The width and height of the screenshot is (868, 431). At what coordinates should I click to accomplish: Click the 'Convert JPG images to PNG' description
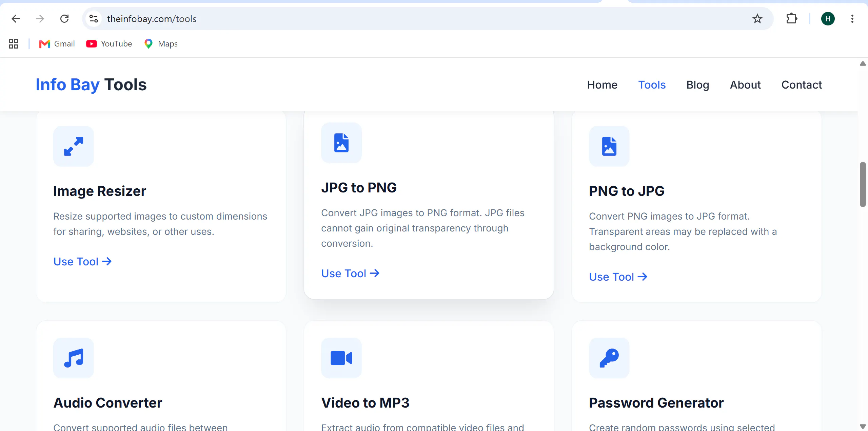click(x=423, y=228)
